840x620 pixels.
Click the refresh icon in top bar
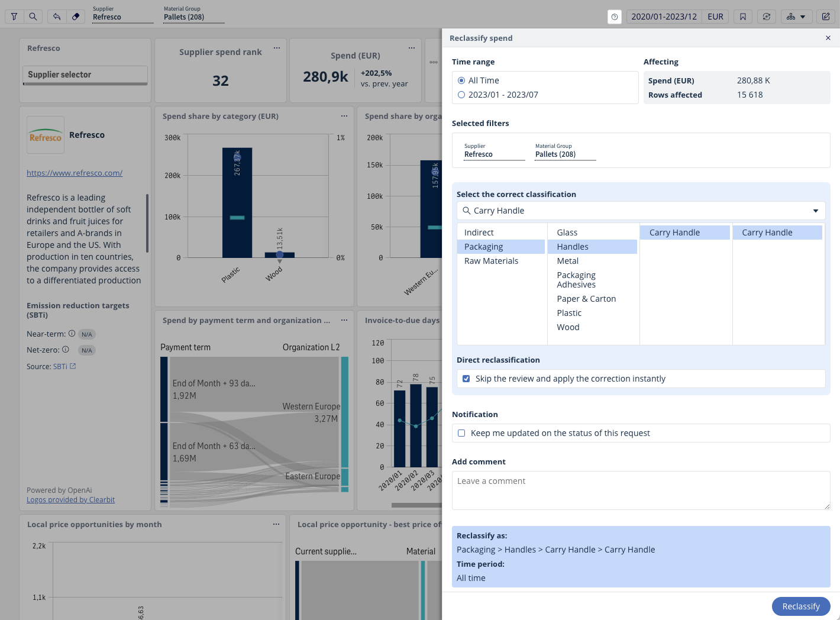(x=767, y=17)
